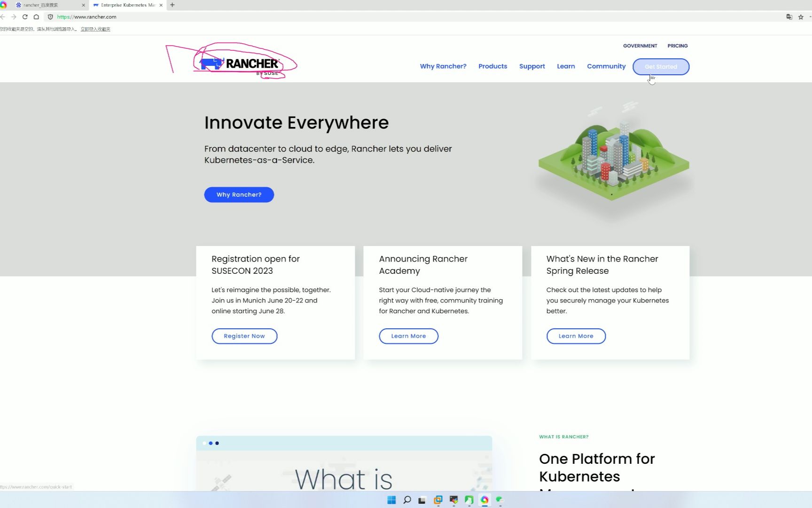Open a new tab with the plus icon

point(172,5)
